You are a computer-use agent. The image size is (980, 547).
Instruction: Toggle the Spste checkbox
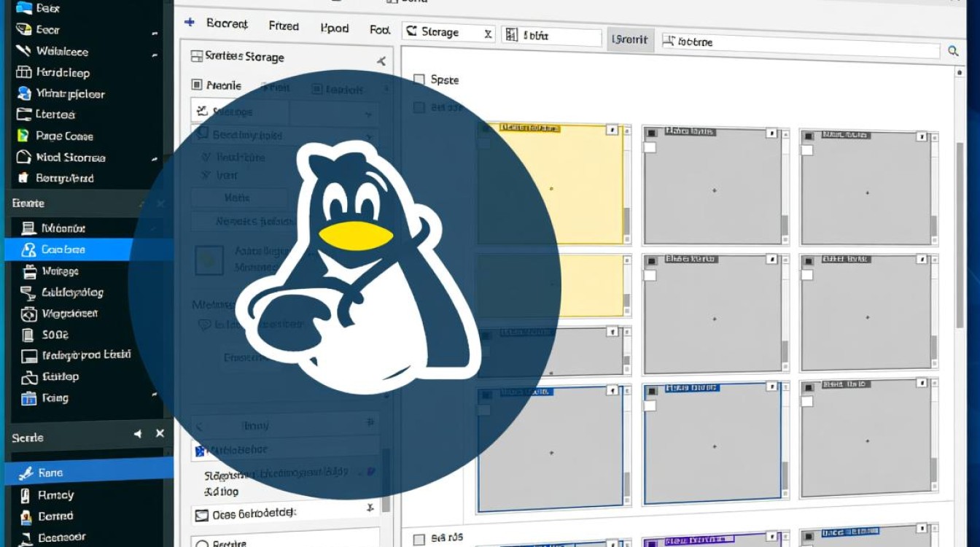pos(419,79)
